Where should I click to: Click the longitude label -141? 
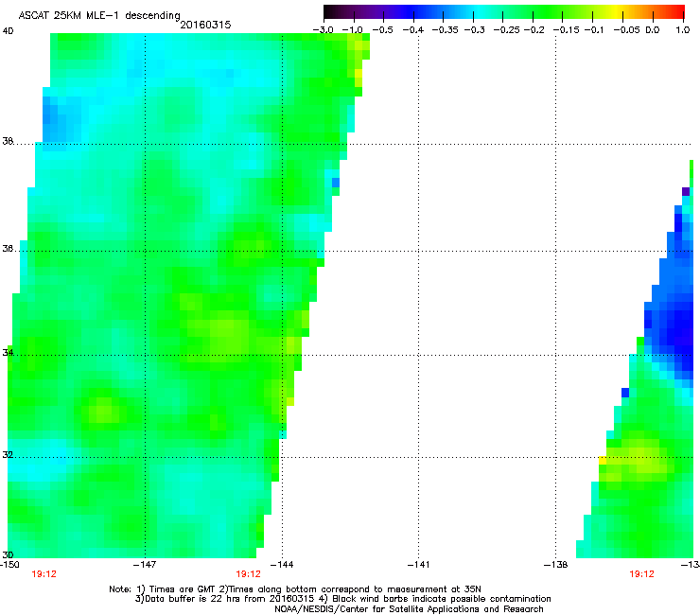coord(418,565)
